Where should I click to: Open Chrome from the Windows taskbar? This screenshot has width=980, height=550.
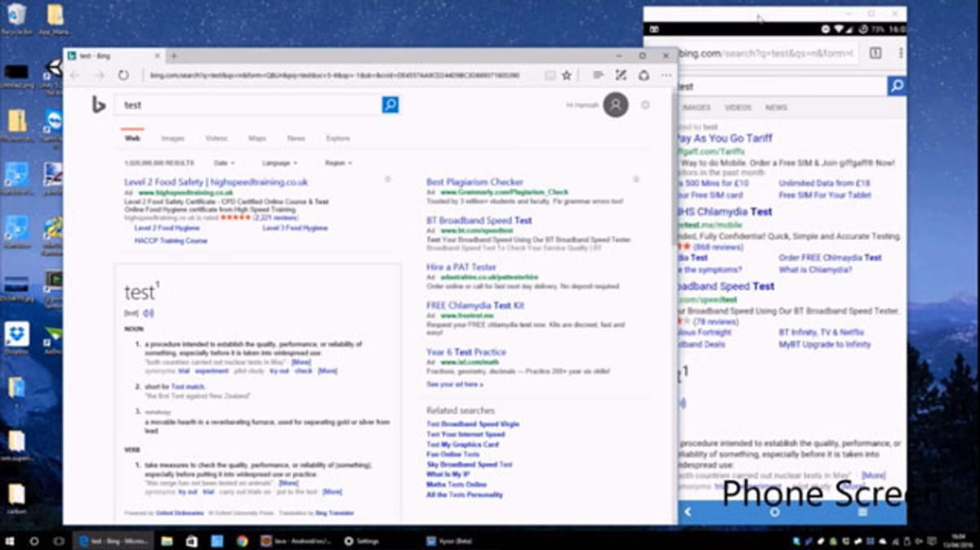pyautogui.click(x=243, y=541)
